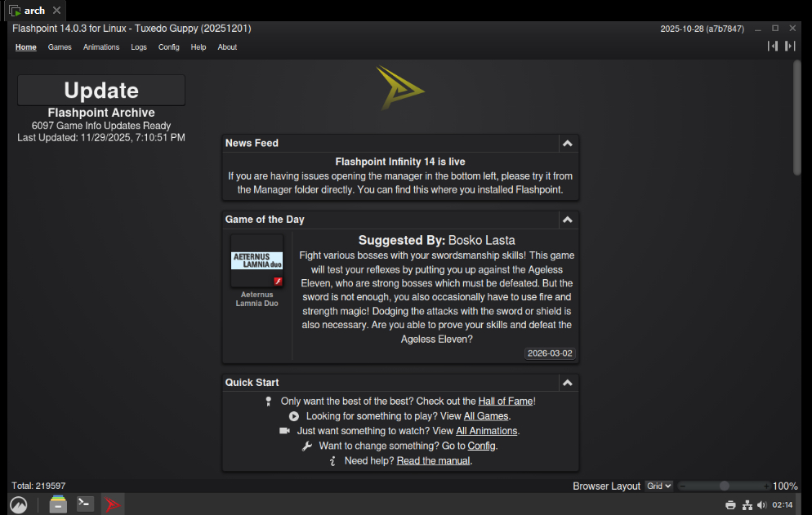Open the file manager in the taskbar
812x515 pixels.
tap(58, 504)
